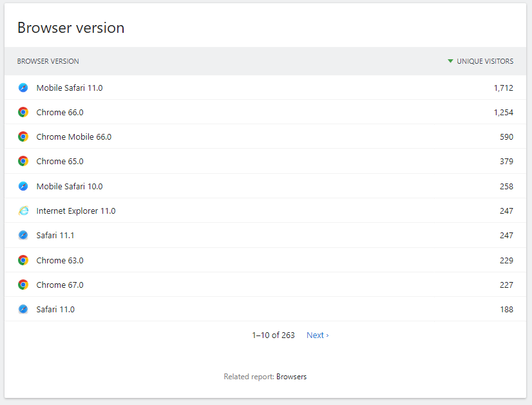Click the Internet Explorer 11.0 icon
Screen dimensions: 532x405
[23, 211]
